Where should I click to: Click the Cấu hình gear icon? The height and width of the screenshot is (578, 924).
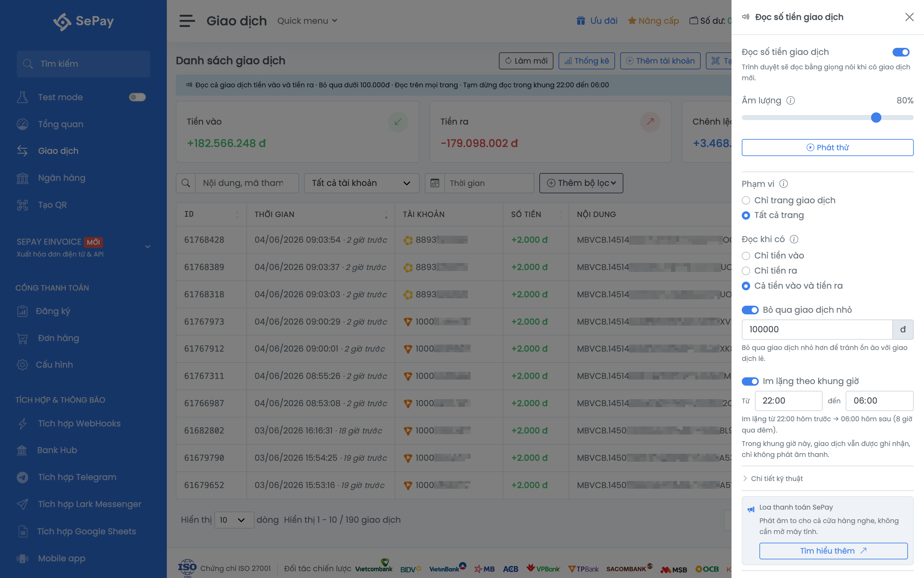(x=22, y=365)
